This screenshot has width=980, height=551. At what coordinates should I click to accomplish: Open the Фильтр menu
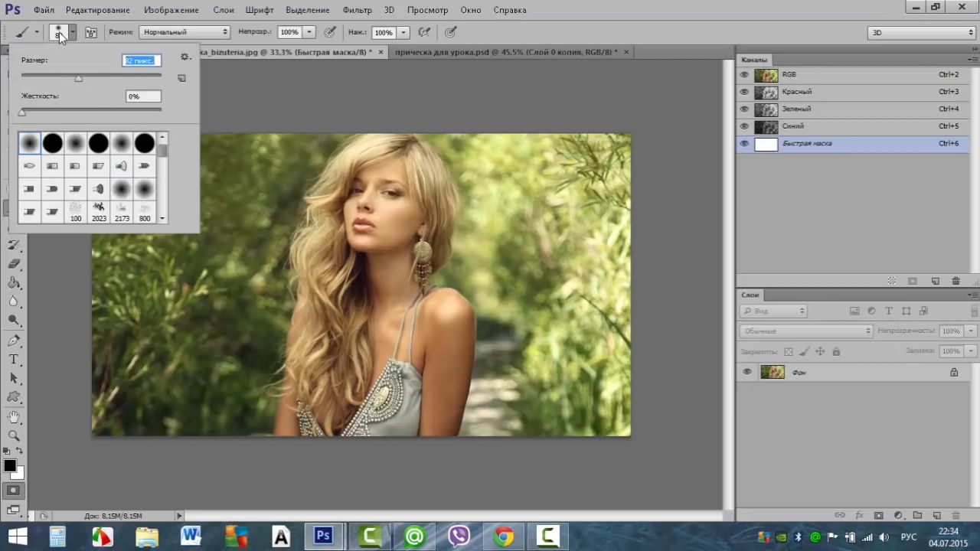pos(357,10)
